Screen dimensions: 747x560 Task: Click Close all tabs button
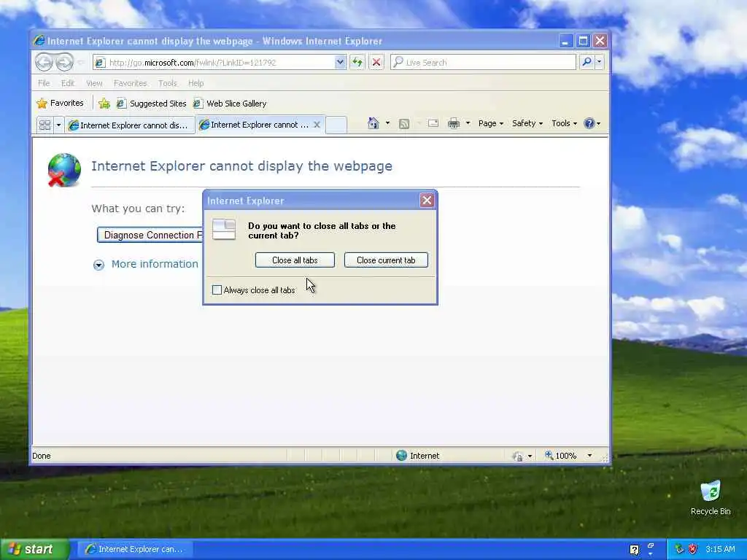[x=295, y=260]
